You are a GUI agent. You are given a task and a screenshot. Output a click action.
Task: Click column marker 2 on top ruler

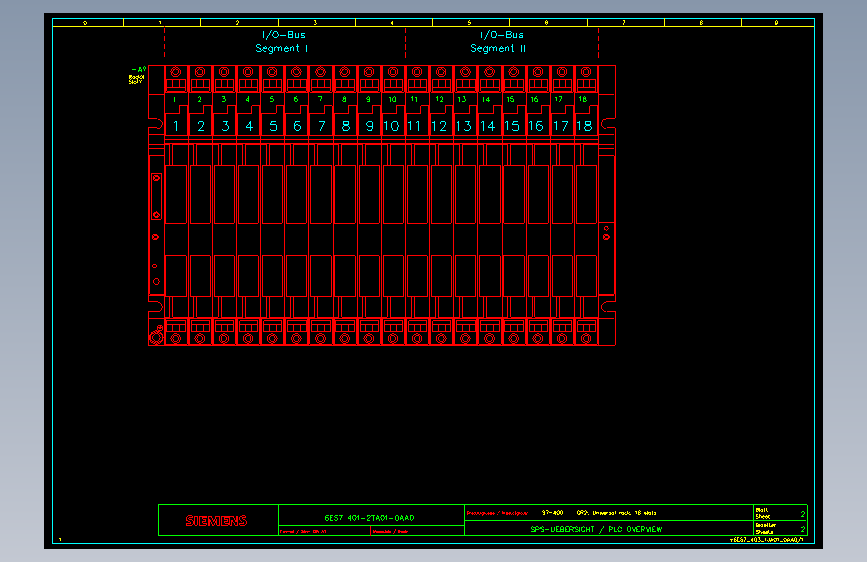pos(237,23)
